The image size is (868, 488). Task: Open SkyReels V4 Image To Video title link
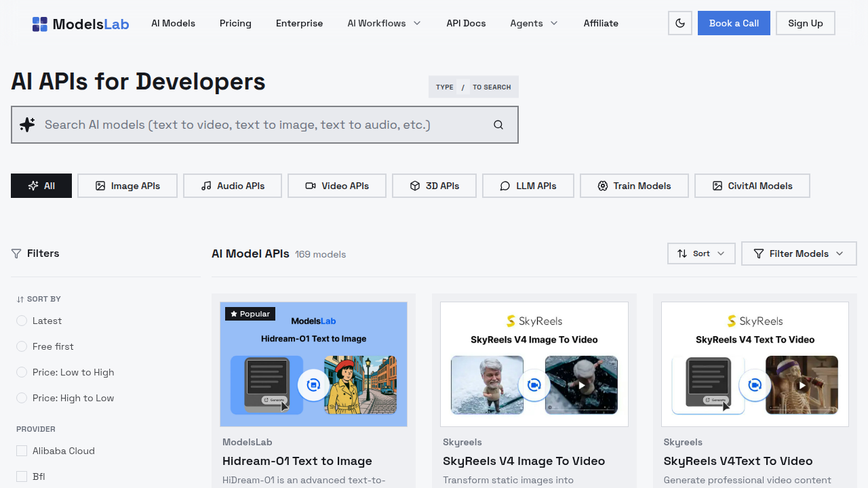(x=524, y=461)
